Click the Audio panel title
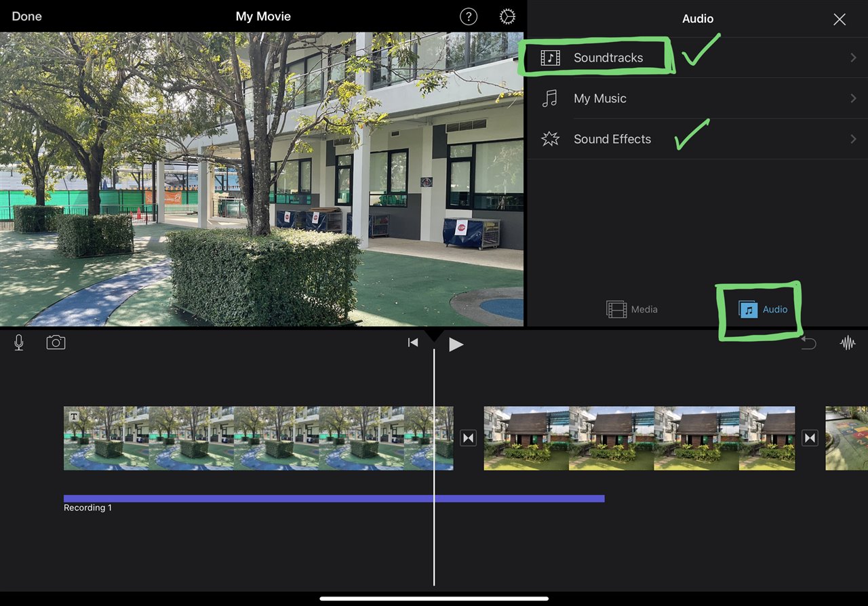The height and width of the screenshot is (606, 868). tap(698, 19)
